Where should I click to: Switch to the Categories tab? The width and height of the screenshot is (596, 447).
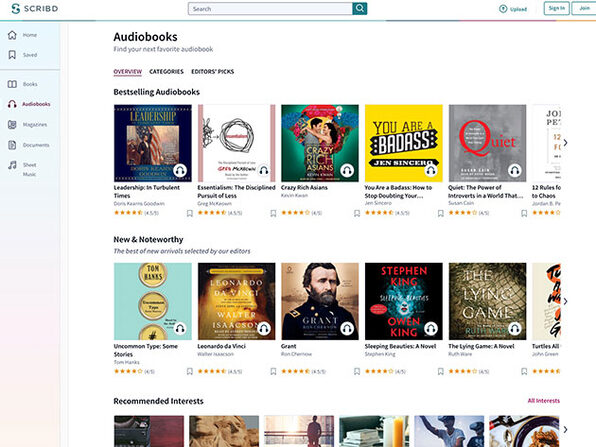coord(166,71)
